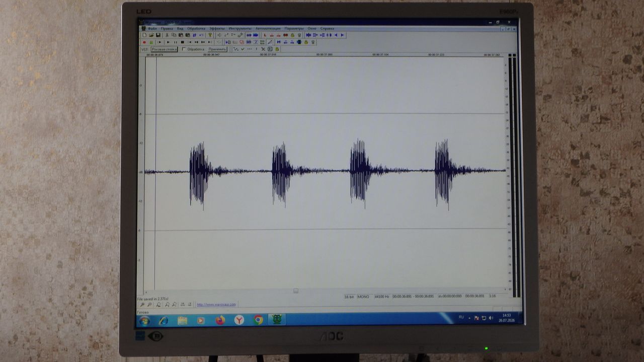
Task: Click the 16 bit status field
Action: click(x=350, y=297)
